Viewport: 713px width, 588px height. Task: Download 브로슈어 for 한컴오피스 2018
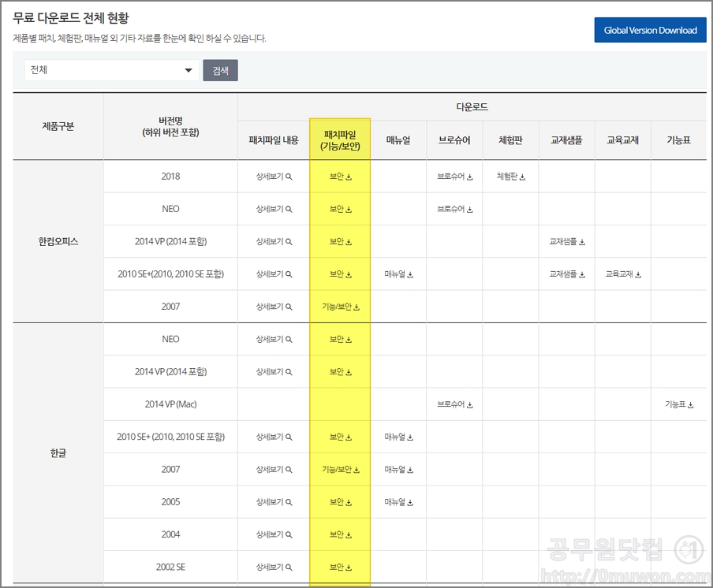tap(455, 177)
